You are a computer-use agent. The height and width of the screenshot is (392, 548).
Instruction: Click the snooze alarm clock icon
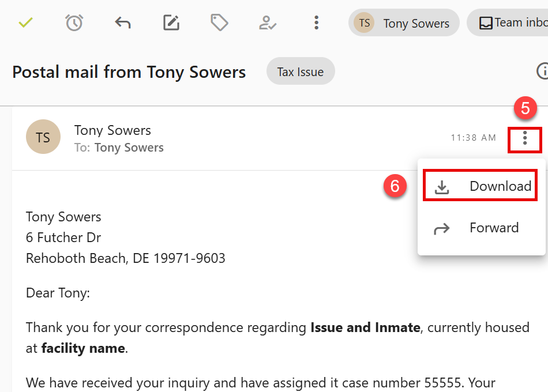point(74,22)
